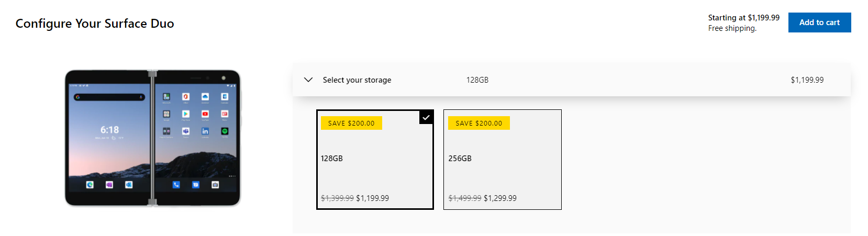868x236 pixels.
Task: Click the LinkedIn icon on the device screen
Action: click(205, 131)
